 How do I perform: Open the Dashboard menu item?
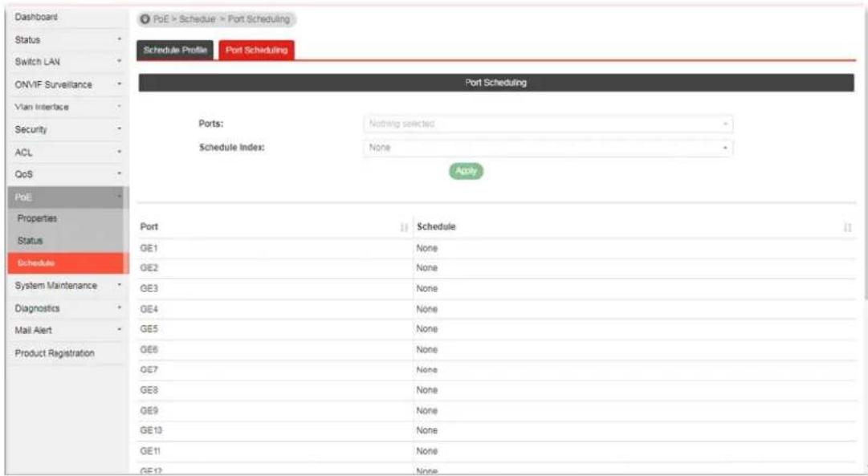(67, 17)
